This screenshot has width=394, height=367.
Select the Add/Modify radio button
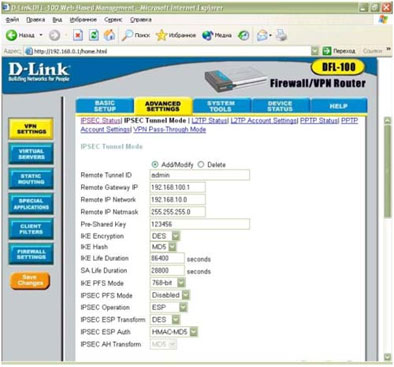[155, 165]
